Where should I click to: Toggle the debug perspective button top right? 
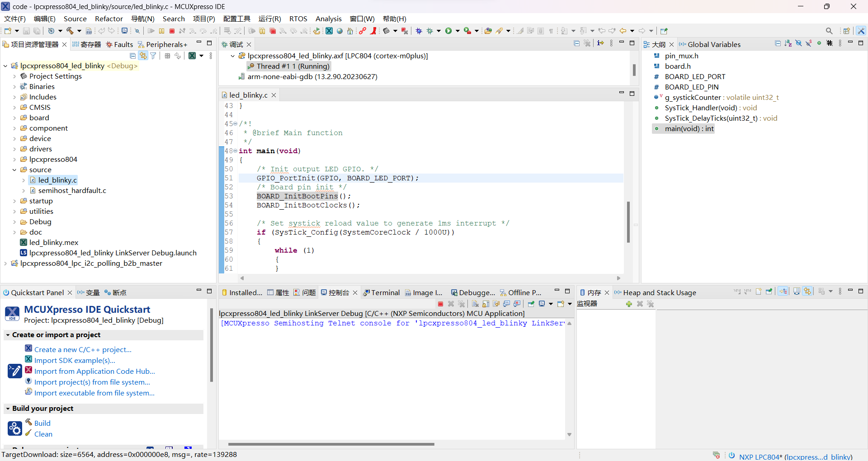(861, 31)
